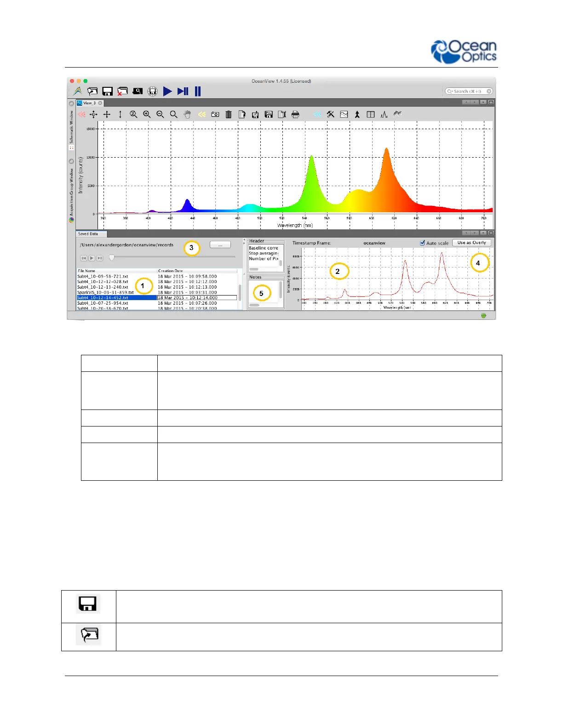Open the hammer-and-wrench tools icon

point(331,114)
